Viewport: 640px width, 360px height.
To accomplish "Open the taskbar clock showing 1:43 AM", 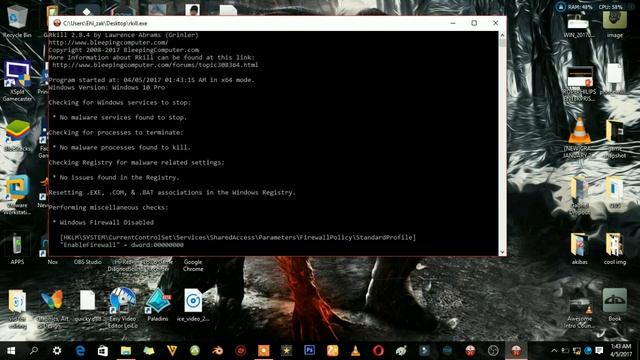I will click(x=621, y=350).
